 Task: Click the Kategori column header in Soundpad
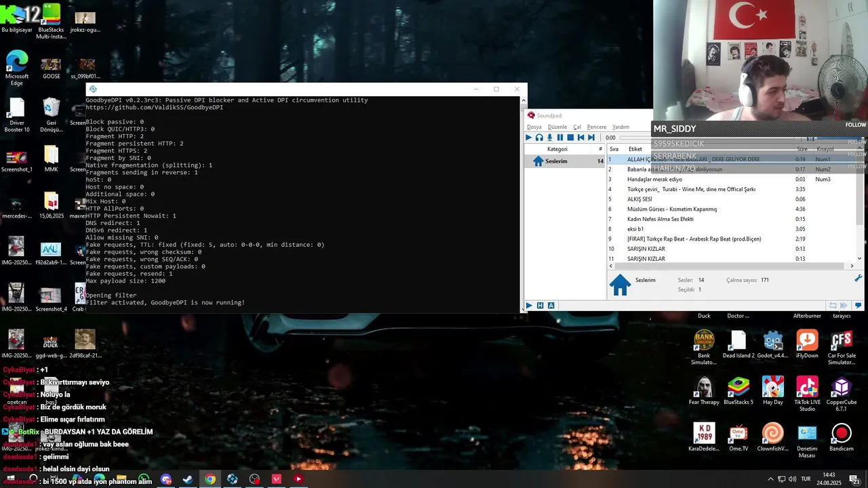click(557, 149)
